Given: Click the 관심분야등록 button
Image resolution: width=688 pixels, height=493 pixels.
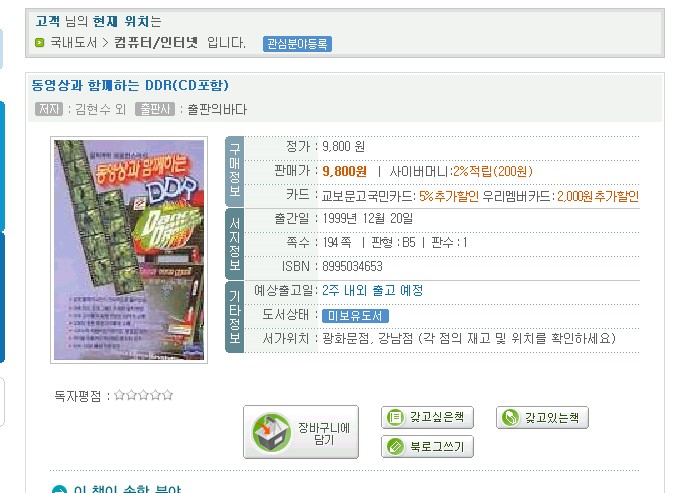Looking at the screenshot, I should 297,44.
